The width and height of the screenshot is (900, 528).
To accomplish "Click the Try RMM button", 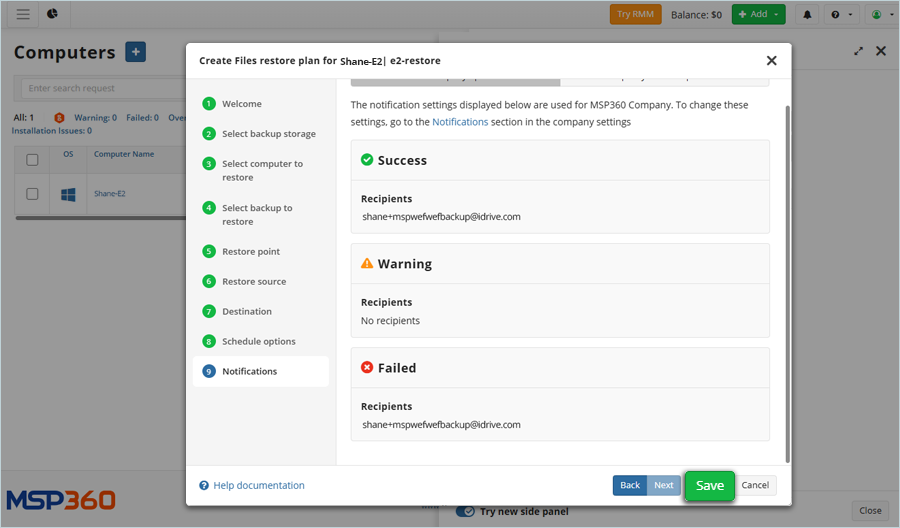I will coord(636,15).
